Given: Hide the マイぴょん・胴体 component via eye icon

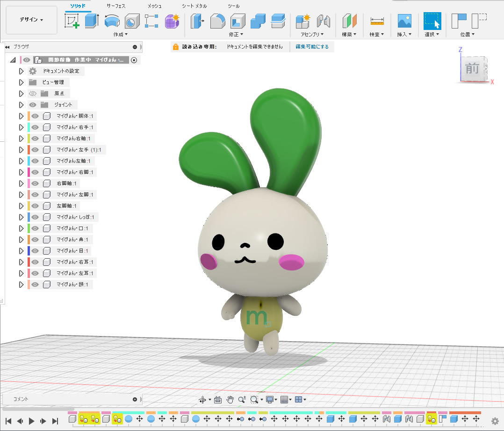Looking at the screenshot, I should [x=35, y=116].
